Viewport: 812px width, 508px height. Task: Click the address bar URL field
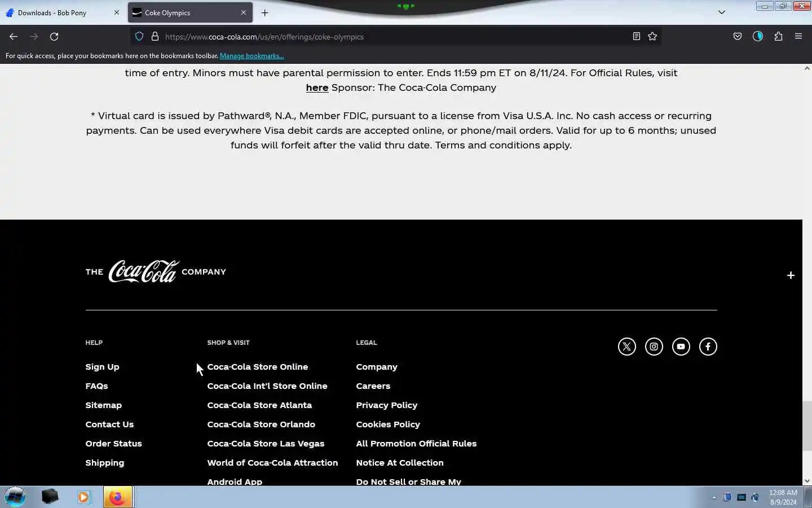pyautogui.click(x=395, y=37)
